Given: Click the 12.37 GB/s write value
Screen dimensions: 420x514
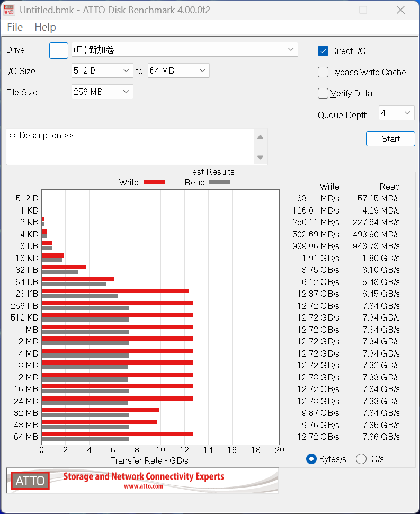Looking at the screenshot, I should tap(318, 294).
